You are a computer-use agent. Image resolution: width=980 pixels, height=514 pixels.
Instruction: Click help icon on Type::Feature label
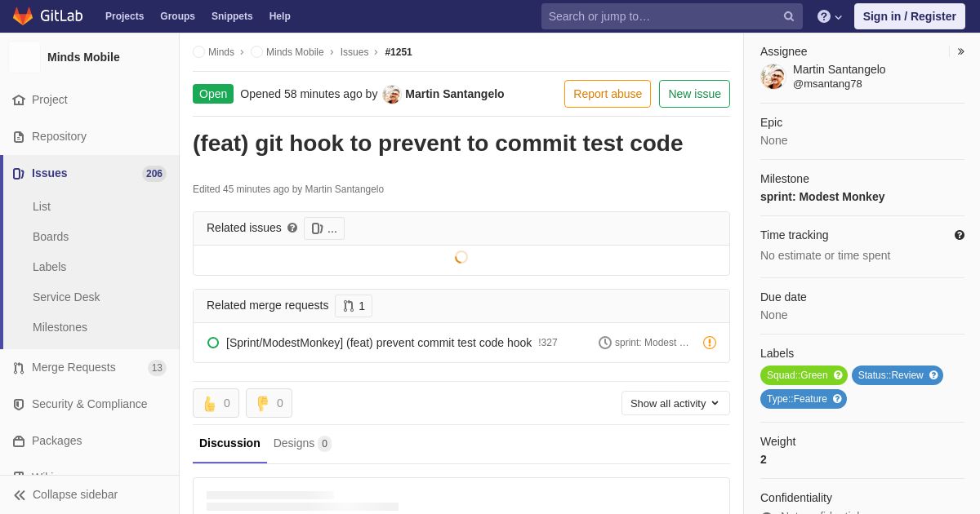837,399
